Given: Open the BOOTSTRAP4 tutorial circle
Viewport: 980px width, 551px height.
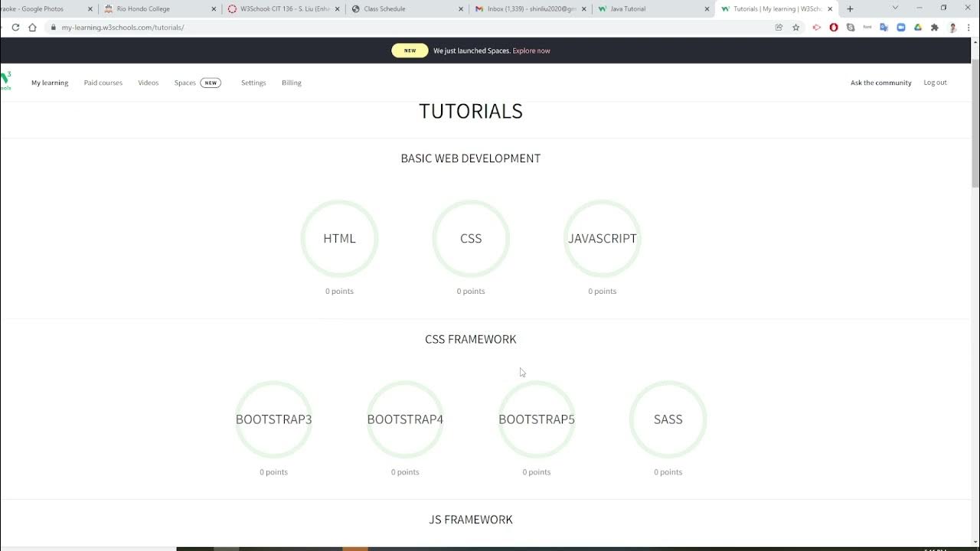Looking at the screenshot, I should click(405, 419).
